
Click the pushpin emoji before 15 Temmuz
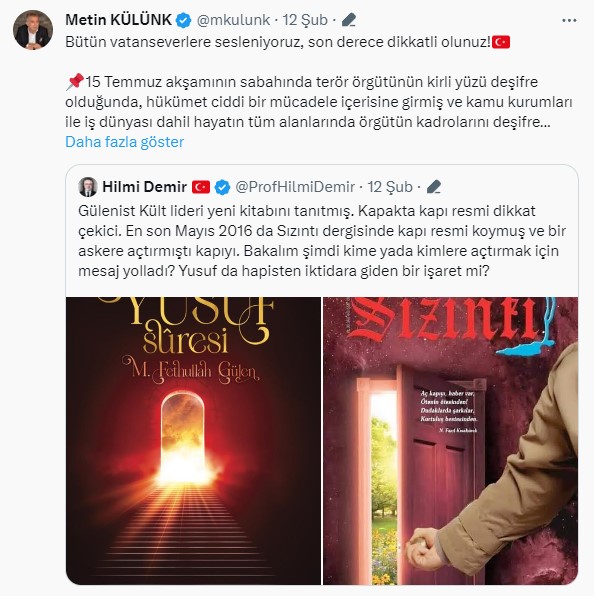[74, 82]
